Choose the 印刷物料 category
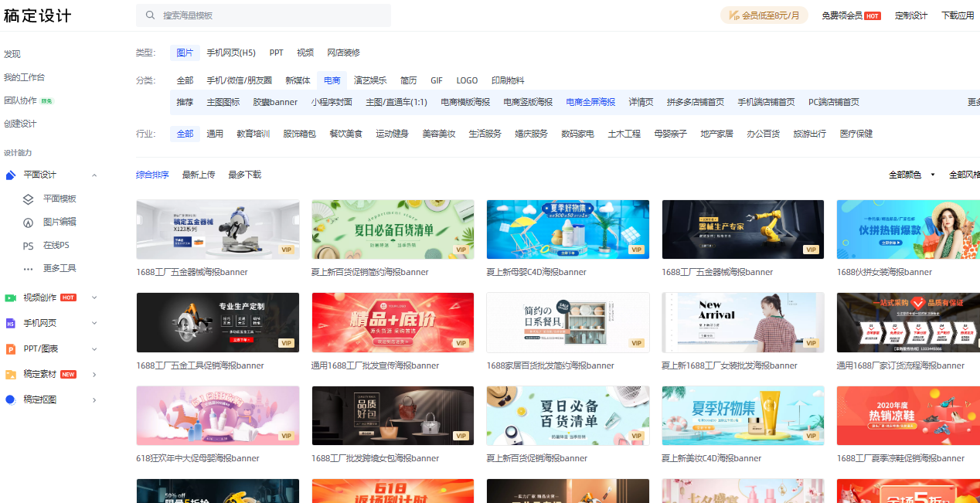Viewport: 980px width, 503px height. (x=508, y=80)
